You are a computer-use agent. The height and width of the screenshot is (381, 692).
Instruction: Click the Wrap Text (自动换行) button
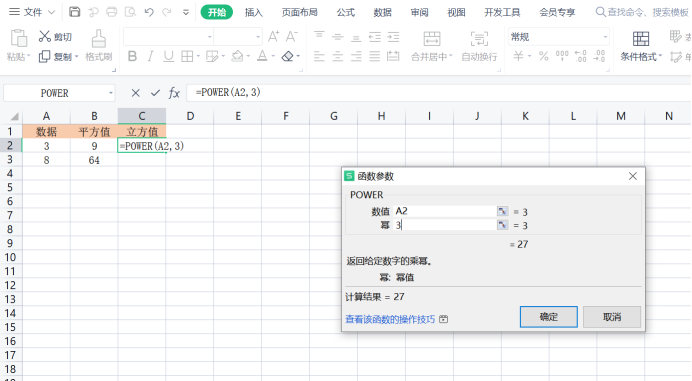(x=479, y=46)
